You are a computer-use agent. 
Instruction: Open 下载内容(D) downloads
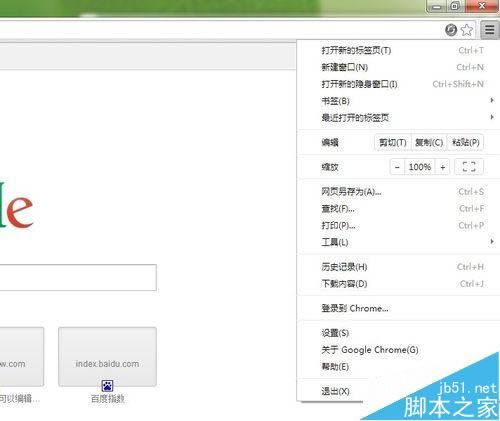click(398, 284)
